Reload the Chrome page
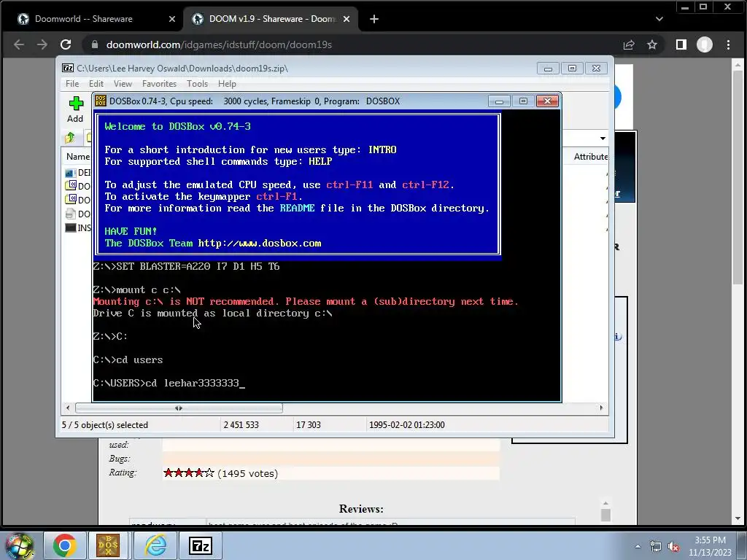The image size is (747, 560). tap(66, 44)
